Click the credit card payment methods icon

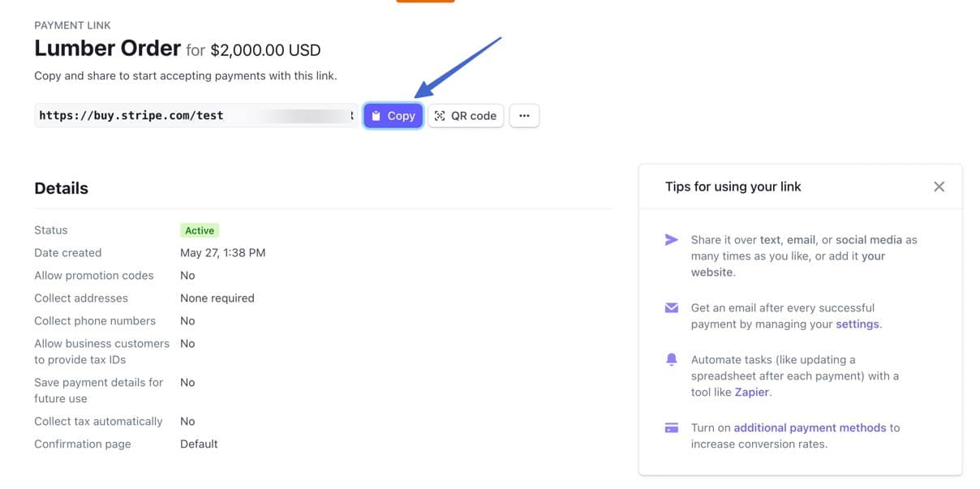[x=672, y=428]
